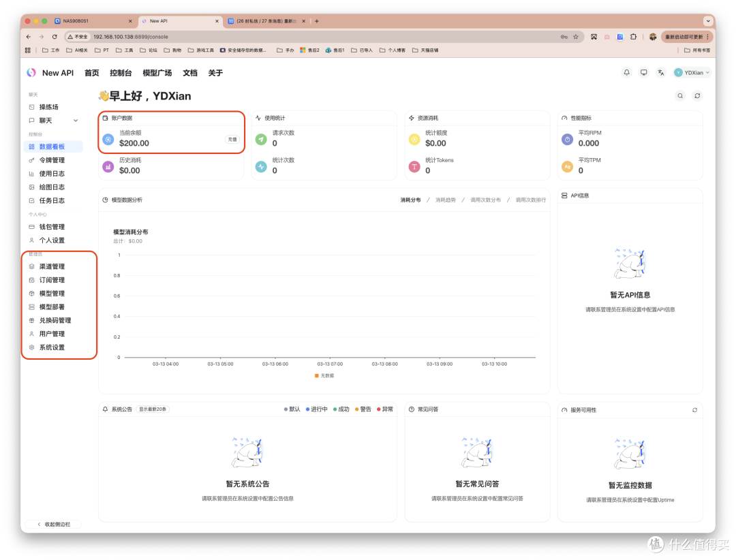
Task: Click the 统计次数 teal pulse icon
Action: pyautogui.click(x=261, y=166)
